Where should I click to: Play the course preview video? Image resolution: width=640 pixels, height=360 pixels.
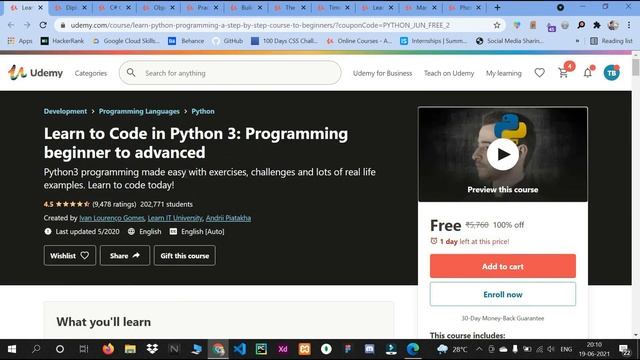click(503, 154)
